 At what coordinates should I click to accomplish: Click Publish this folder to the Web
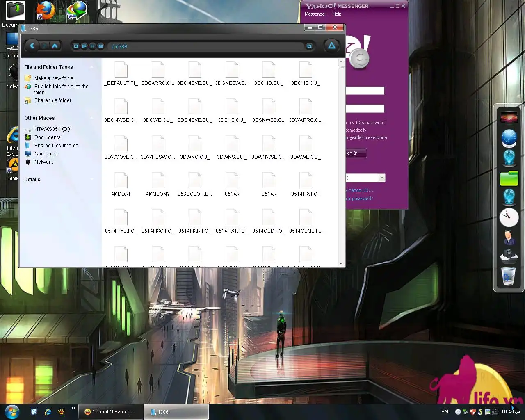(61, 89)
